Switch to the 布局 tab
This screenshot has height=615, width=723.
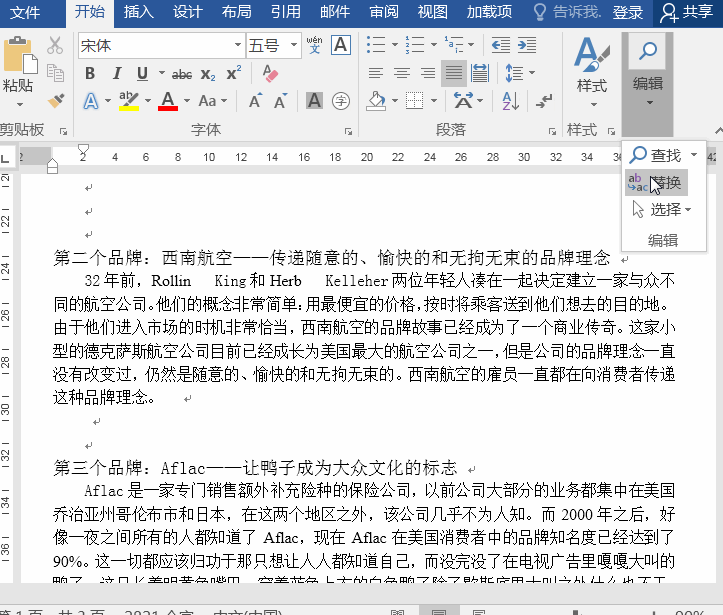pos(237,12)
